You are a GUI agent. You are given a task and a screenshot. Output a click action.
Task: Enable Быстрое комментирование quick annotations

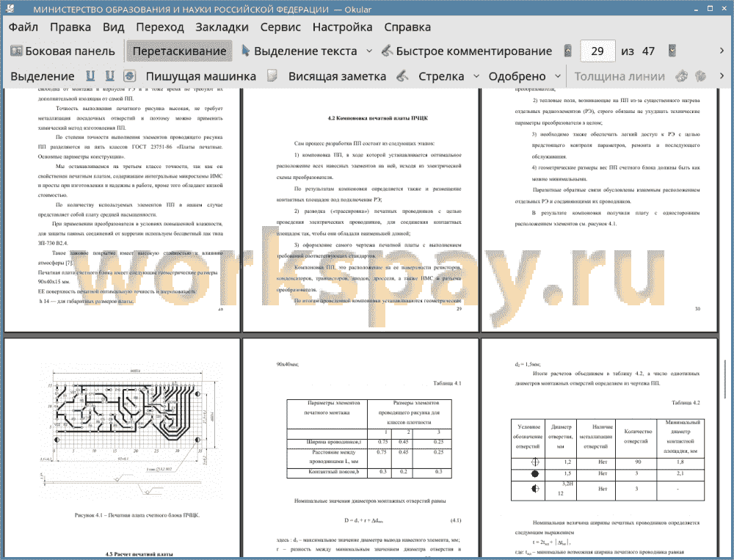tap(467, 51)
